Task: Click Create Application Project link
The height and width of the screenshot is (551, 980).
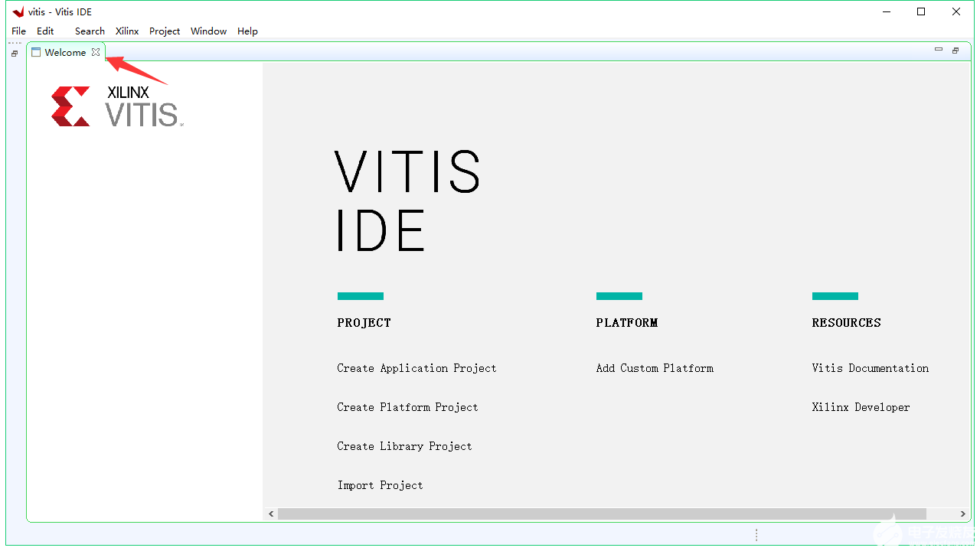Action: 416,368
